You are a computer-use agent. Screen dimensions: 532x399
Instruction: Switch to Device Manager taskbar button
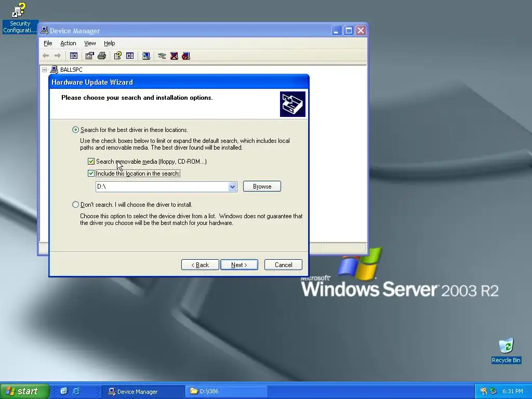(143, 391)
